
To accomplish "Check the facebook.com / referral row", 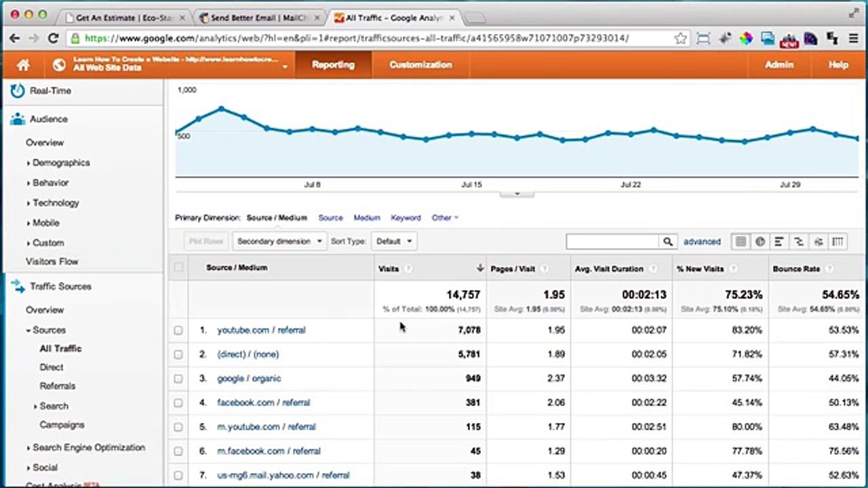I will [x=178, y=403].
